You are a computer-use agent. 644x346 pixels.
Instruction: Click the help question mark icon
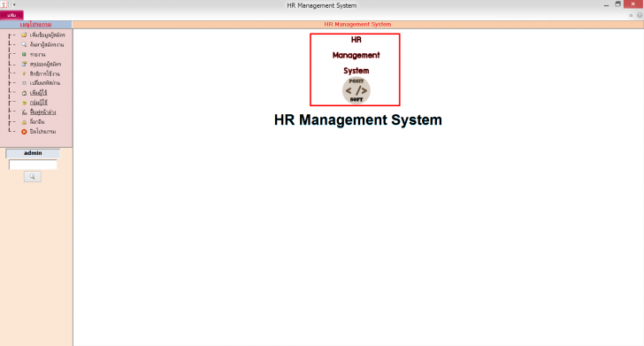point(640,15)
